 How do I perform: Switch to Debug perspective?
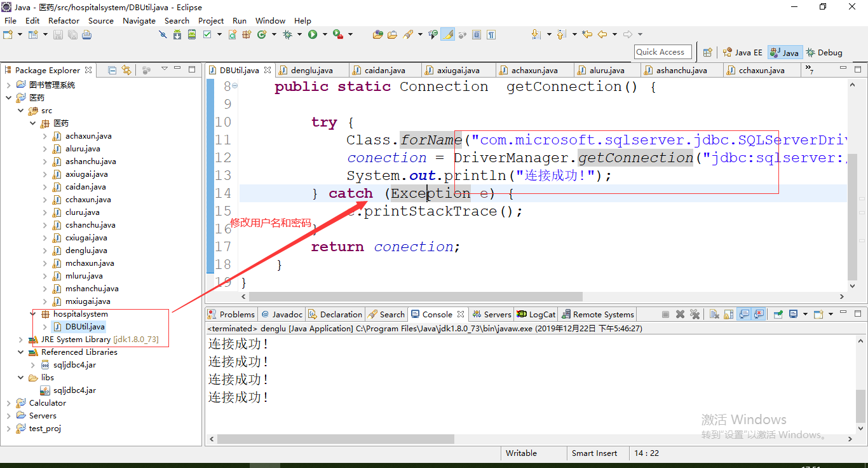pos(824,52)
